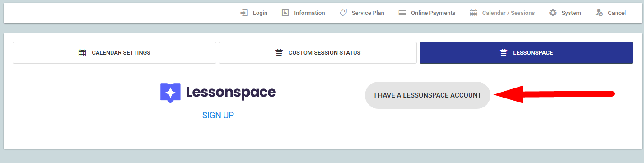
Task: Select the Calendar / Sessions tab
Action: pyautogui.click(x=502, y=13)
